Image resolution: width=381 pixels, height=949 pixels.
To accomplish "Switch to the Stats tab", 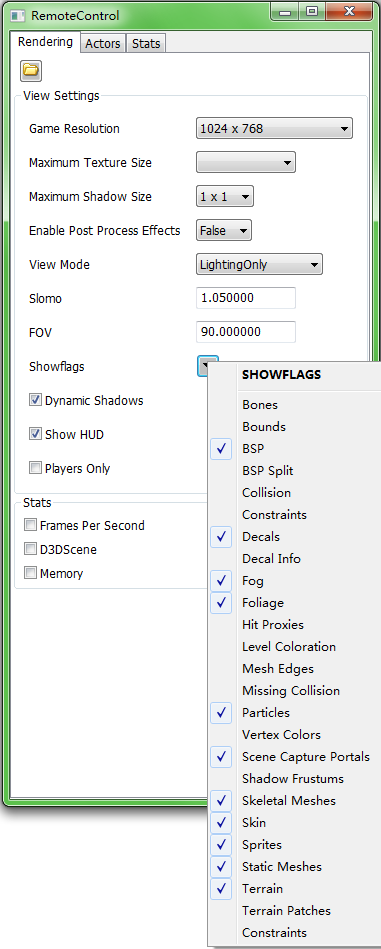I will pyautogui.click(x=146, y=44).
